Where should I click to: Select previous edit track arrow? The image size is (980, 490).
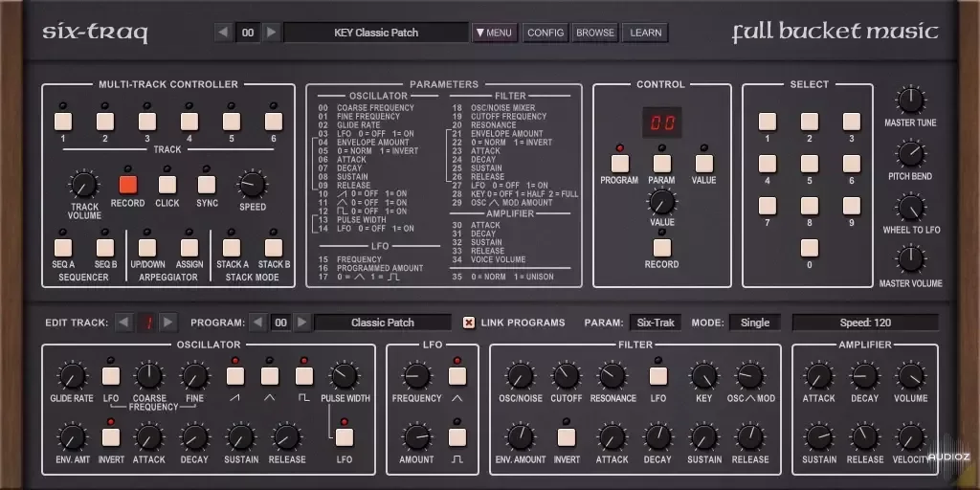click(x=124, y=323)
